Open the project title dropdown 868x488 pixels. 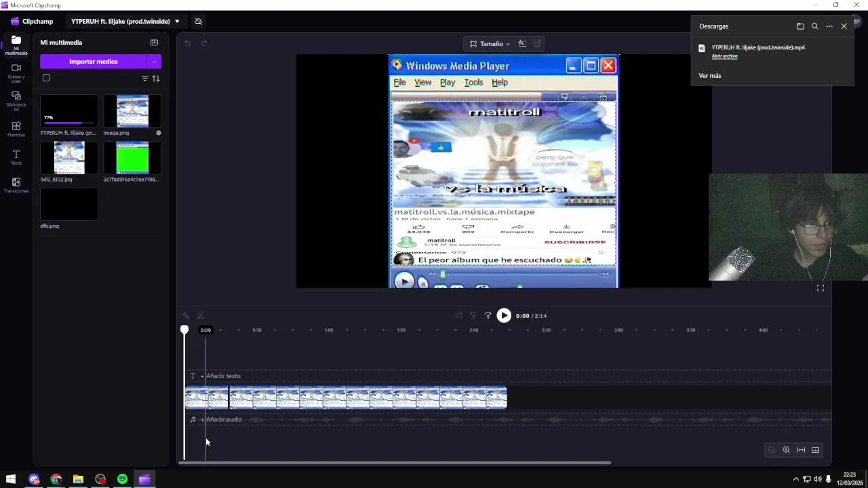tap(177, 22)
